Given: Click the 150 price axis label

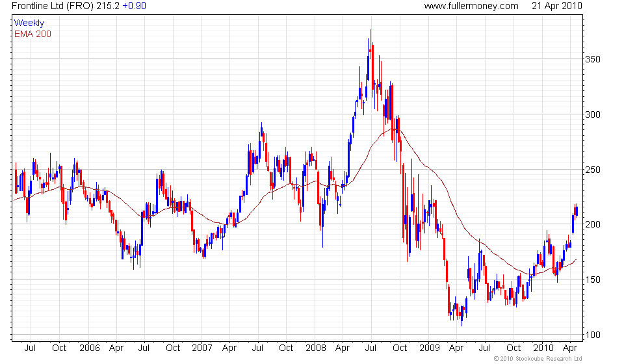Looking at the screenshot, I should [x=592, y=279].
